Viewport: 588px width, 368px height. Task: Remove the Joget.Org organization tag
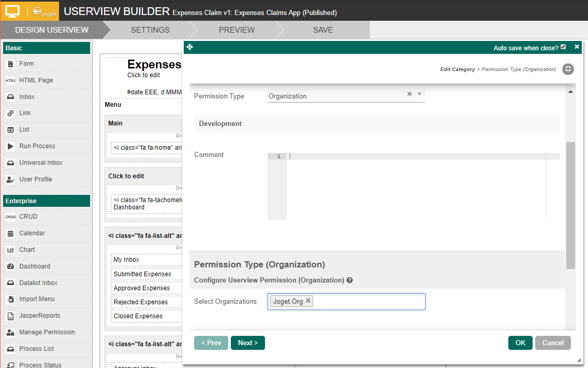click(x=308, y=301)
